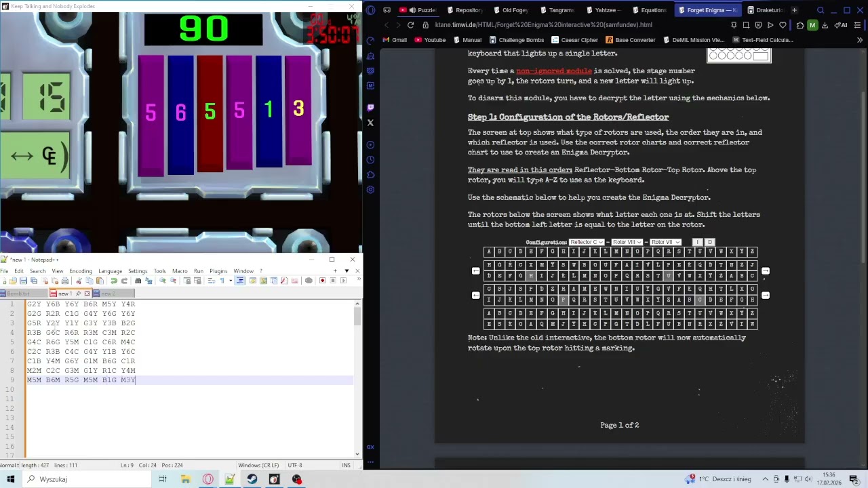The image size is (868, 488).
Task: Open the Reflector C dropdown
Action: click(587, 242)
